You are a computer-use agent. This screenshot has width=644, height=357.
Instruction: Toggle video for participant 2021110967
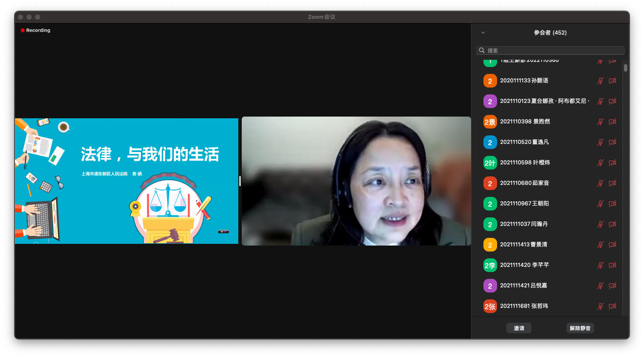coord(612,204)
